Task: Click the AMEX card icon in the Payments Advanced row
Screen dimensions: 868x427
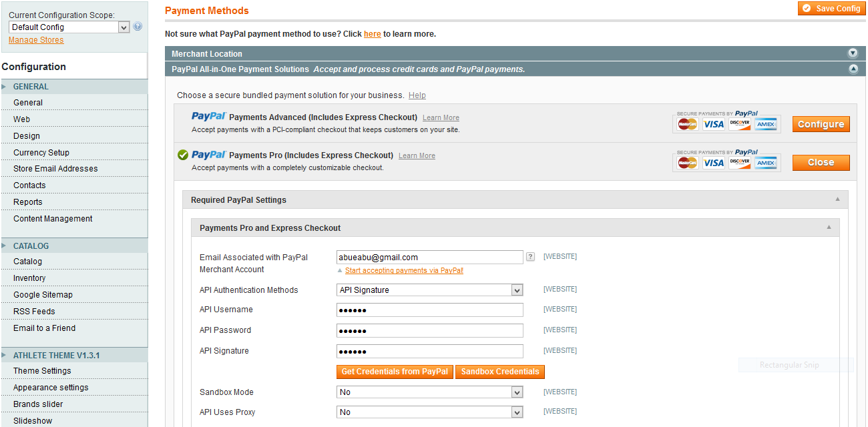Action: point(765,123)
